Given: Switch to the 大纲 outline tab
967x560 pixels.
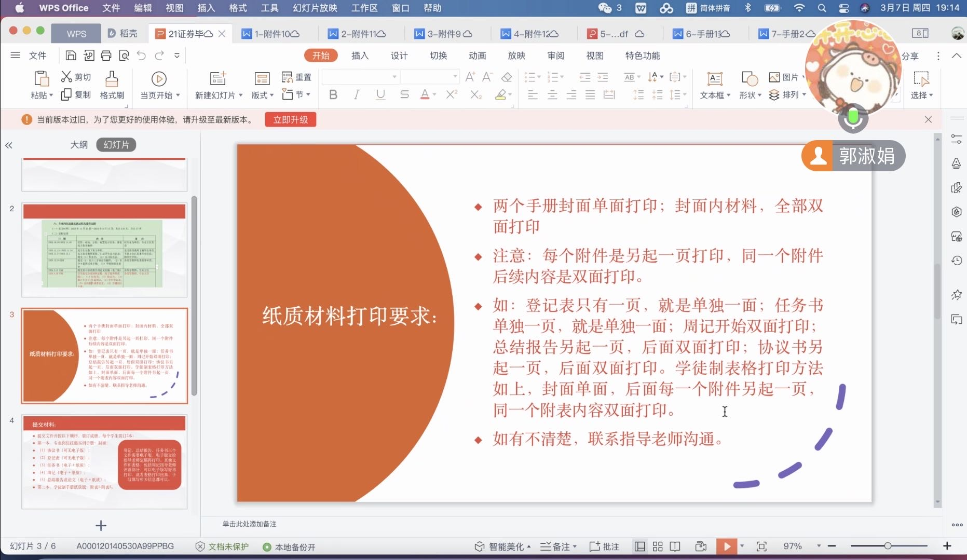Looking at the screenshot, I should point(79,145).
